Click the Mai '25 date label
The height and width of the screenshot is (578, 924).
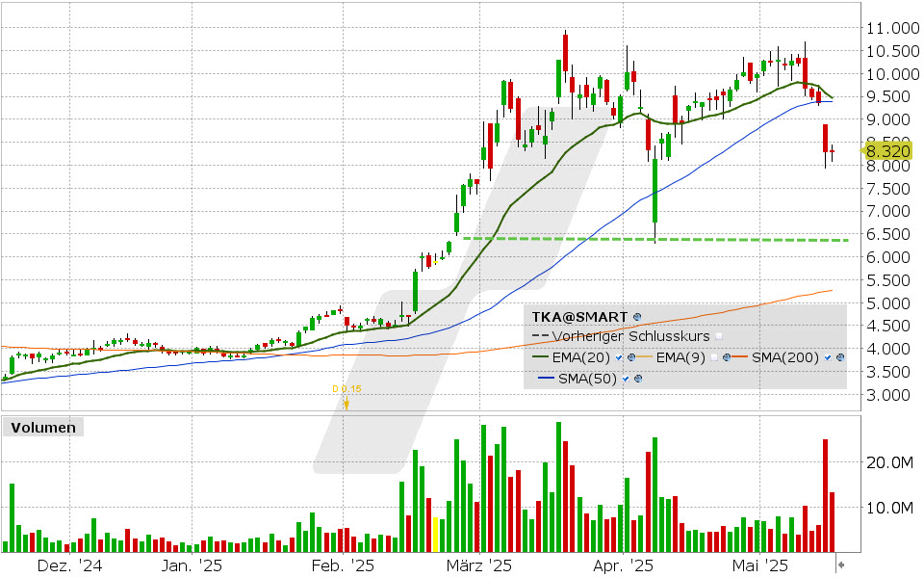coord(759,566)
